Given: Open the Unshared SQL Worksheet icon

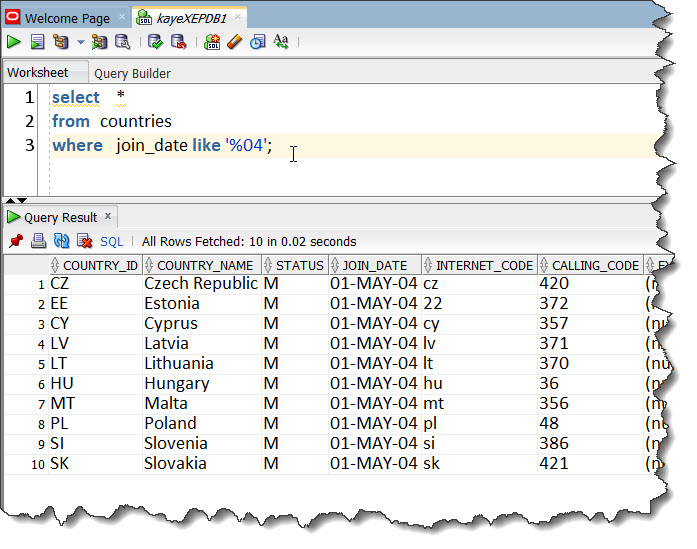Looking at the screenshot, I should coord(212,42).
